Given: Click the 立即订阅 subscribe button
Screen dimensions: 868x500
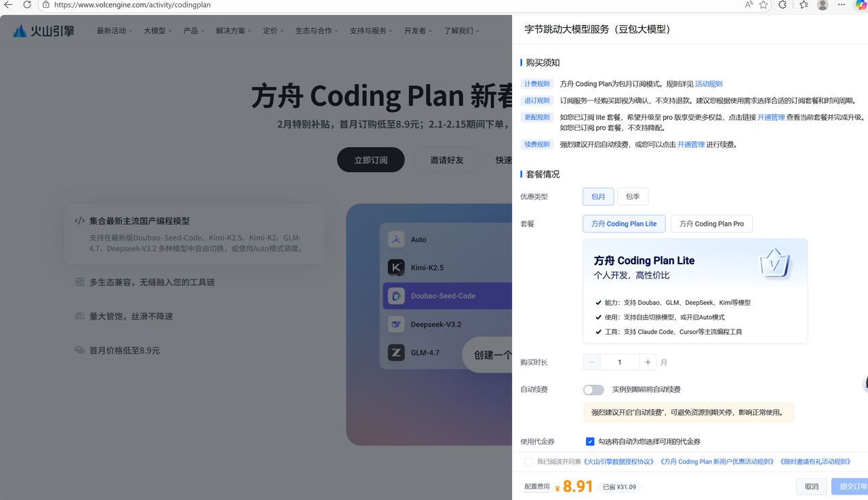Looking at the screenshot, I should [x=371, y=160].
